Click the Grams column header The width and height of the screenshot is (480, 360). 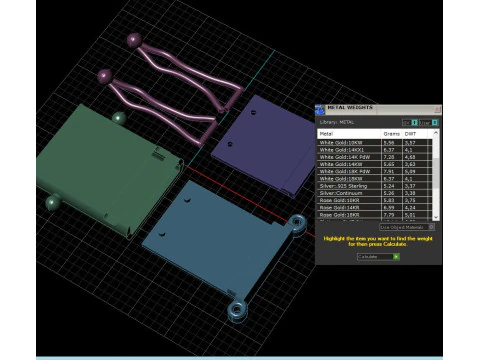392,134
